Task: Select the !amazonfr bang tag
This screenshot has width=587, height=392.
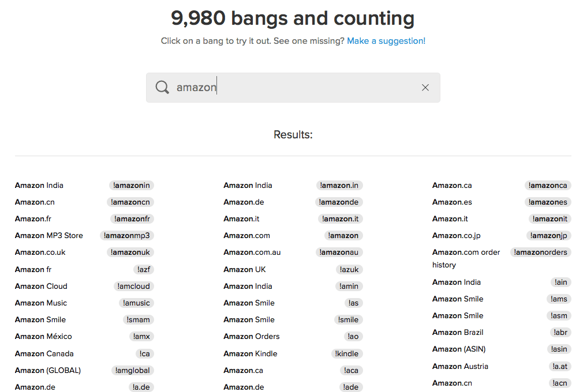Action: click(x=132, y=219)
